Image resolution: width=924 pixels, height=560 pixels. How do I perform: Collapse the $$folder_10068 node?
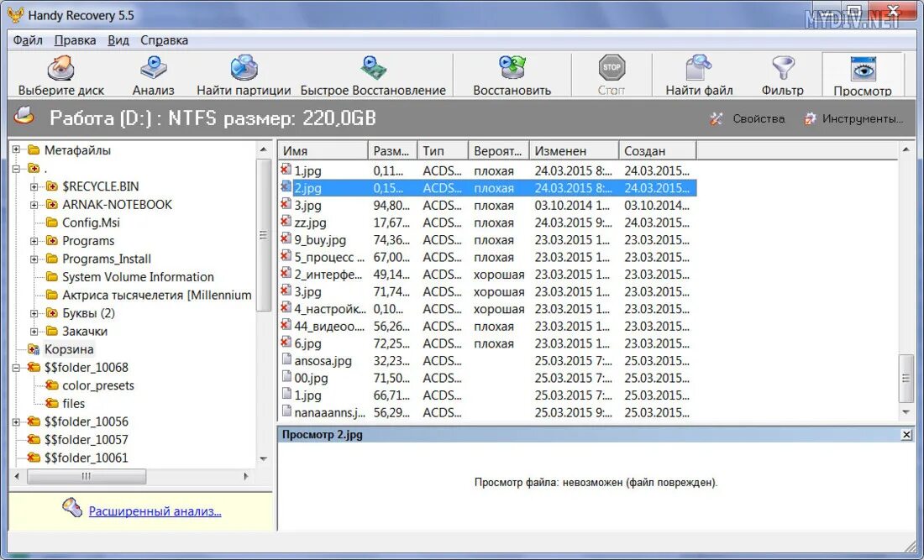(x=17, y=368)
